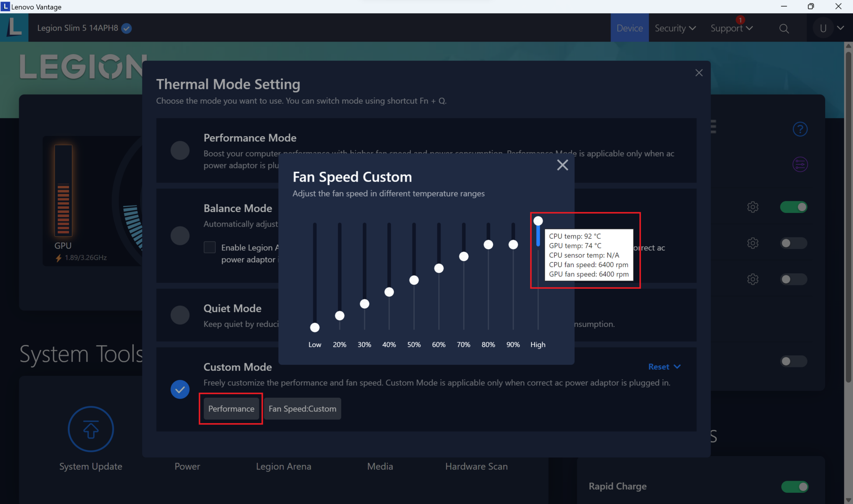Expand the Reset dropdown in Custom Mode

pos(664,367)
